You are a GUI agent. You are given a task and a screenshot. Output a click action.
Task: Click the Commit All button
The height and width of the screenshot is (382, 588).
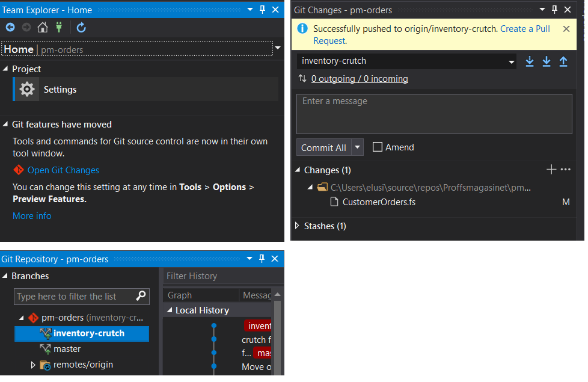323,147
